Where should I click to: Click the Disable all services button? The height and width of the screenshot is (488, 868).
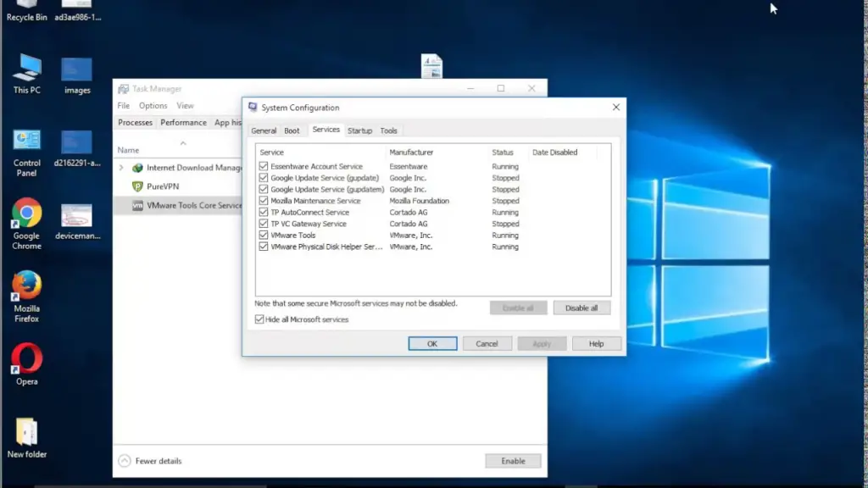pyautogui.click(x=581, y=308)
